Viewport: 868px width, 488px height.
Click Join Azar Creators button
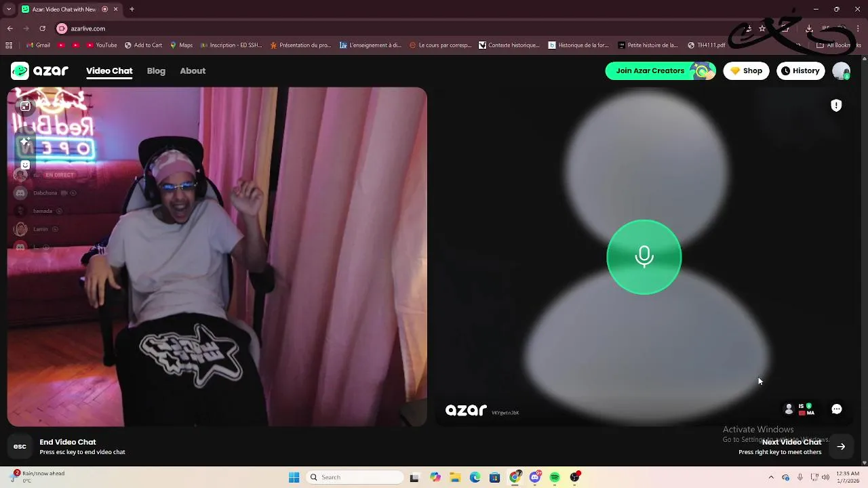[x=660, y=70]
